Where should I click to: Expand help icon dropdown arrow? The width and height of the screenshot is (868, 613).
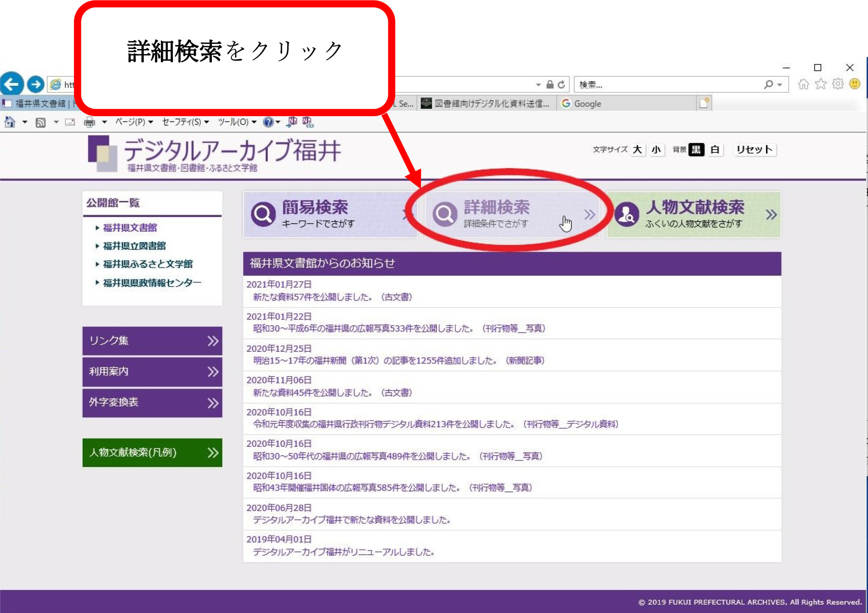click(278, 122)
